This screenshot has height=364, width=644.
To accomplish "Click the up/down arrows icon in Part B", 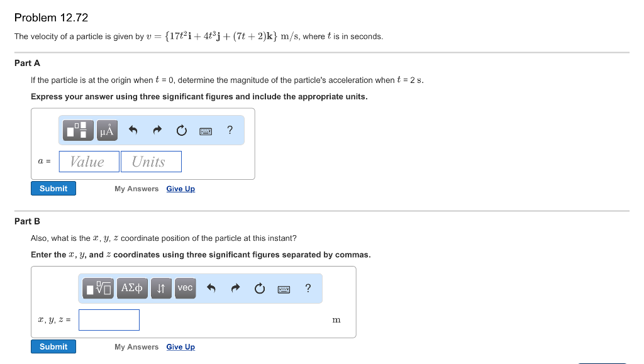I will point(161,288).
